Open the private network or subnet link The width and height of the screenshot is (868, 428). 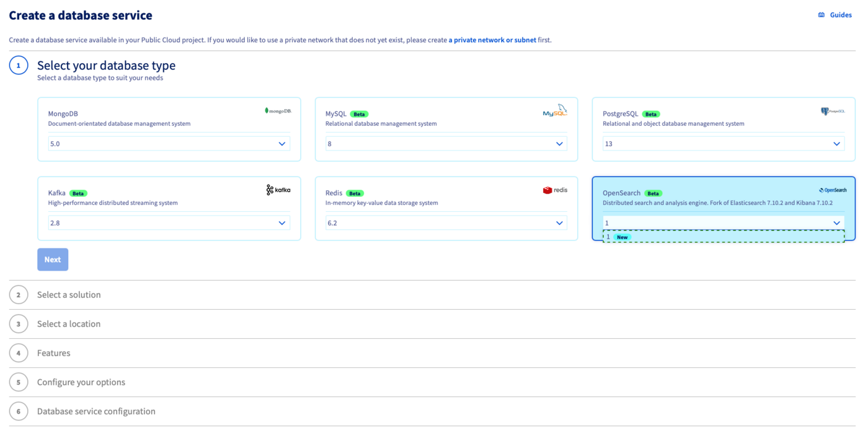tap(492, 40)
